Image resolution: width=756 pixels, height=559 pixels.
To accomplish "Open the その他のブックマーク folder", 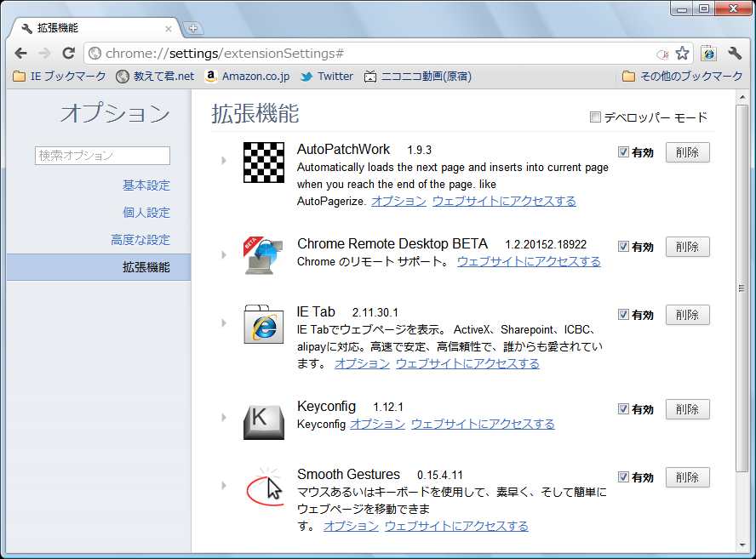I will pos(682,76).
